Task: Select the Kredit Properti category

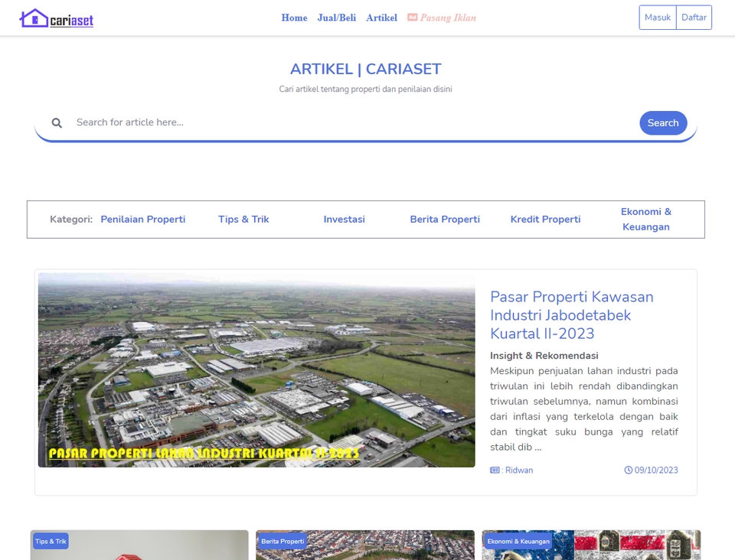Action: 545,219
